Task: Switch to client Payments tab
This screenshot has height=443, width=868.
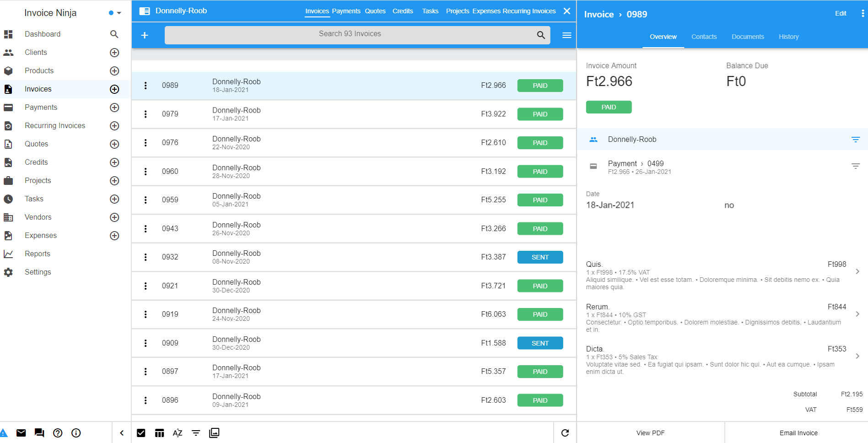Action: [346, 11]
